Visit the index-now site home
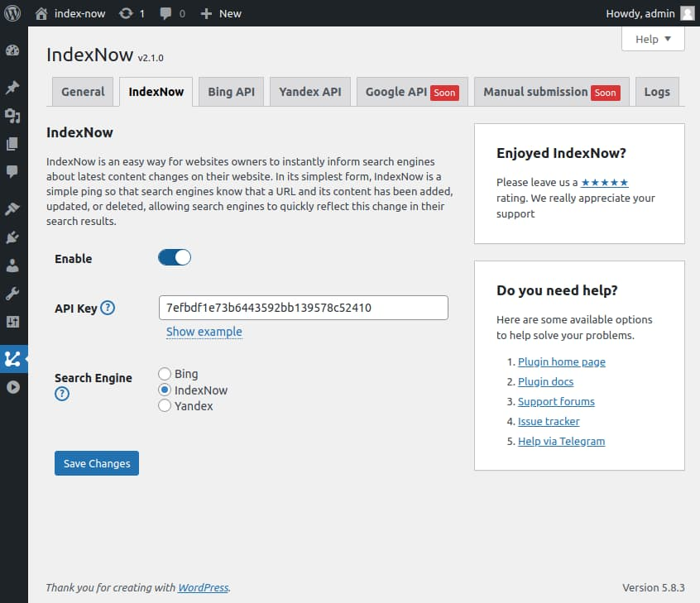This screenshot has height=603, width=700. [x=70, y=13]
